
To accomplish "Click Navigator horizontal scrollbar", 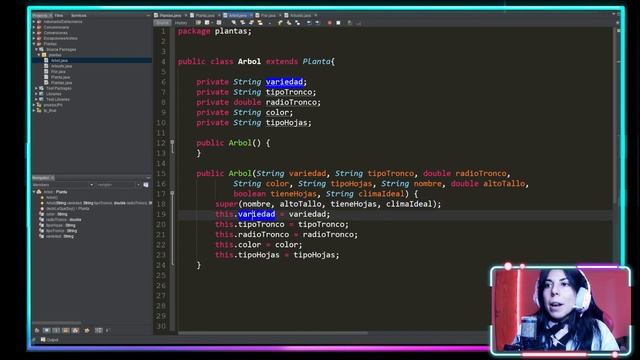I will (56, 323).
